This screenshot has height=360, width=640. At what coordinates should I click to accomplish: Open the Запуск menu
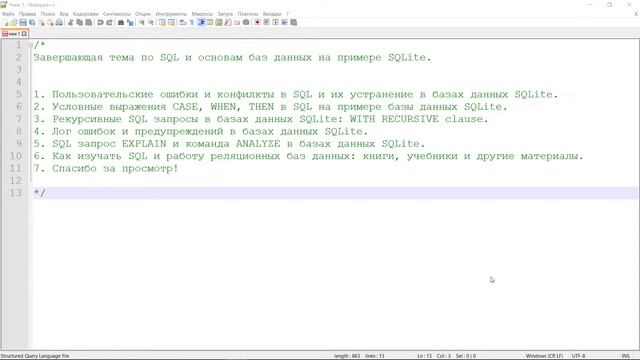tap(225, 14)
